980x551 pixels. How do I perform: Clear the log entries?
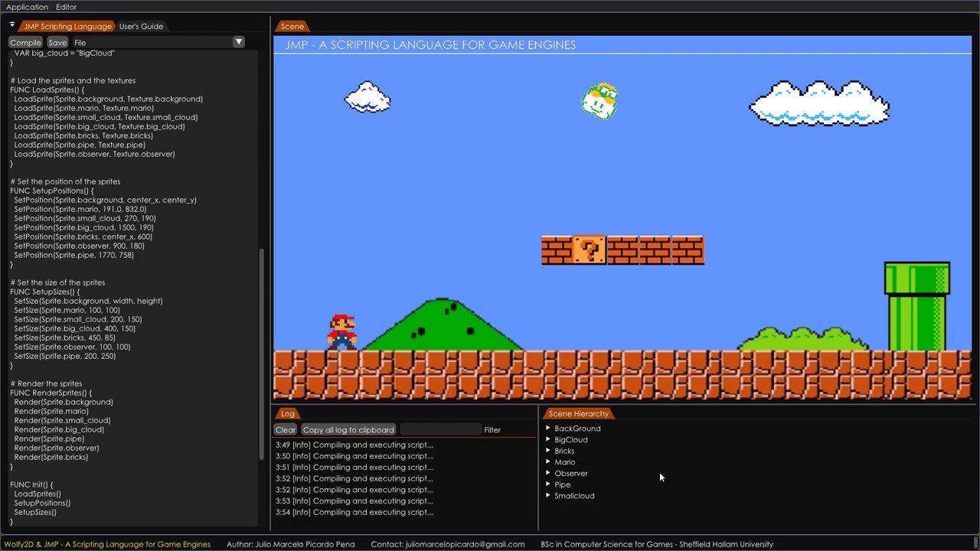tap(285, 430)
